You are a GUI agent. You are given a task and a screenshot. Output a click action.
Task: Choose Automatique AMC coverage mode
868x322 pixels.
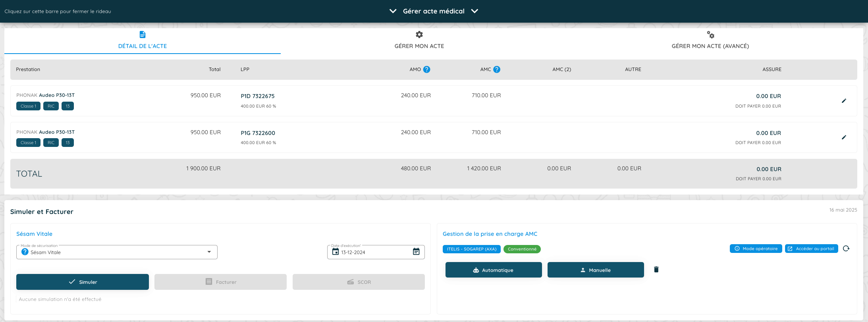[x=493, y=270]
